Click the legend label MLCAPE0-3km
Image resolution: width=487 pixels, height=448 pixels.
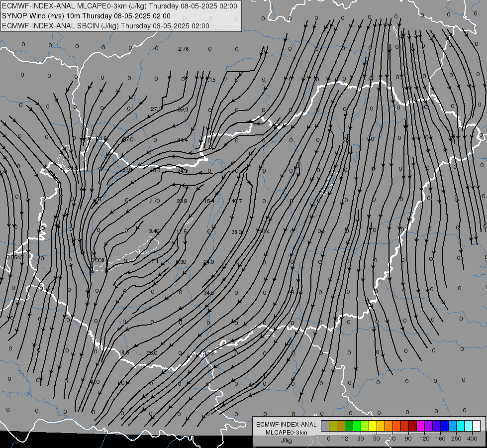[286, 433]
